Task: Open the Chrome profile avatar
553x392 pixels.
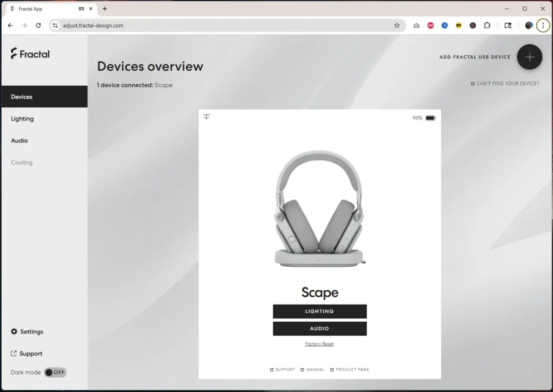Action: point(529,25)
